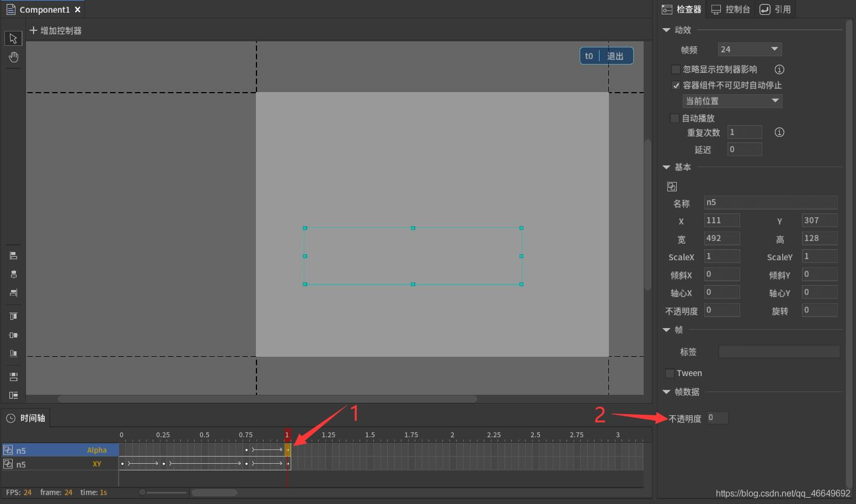856x504 pixels.
Task: Click the 标签 frame label field
Action: coord(779,351)
